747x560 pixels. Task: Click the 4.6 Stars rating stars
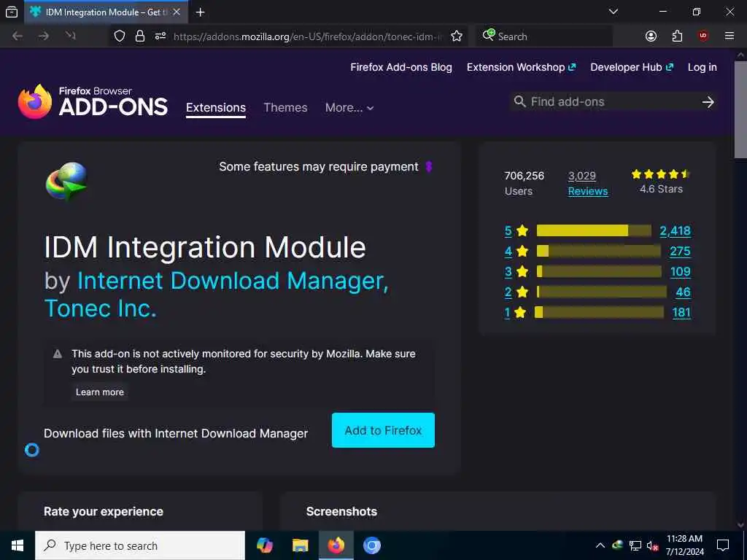[x=661, y=174]
